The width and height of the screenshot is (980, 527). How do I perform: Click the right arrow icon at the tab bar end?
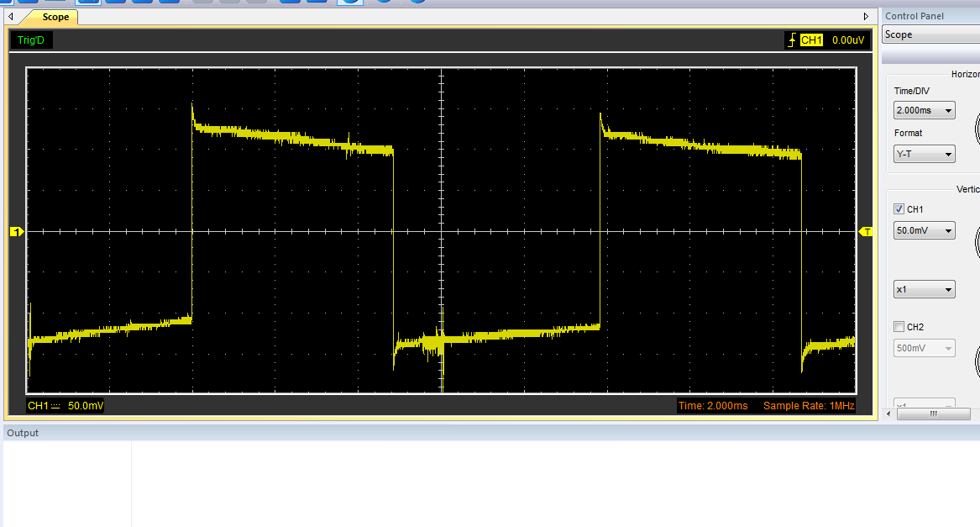coord(866,16)
